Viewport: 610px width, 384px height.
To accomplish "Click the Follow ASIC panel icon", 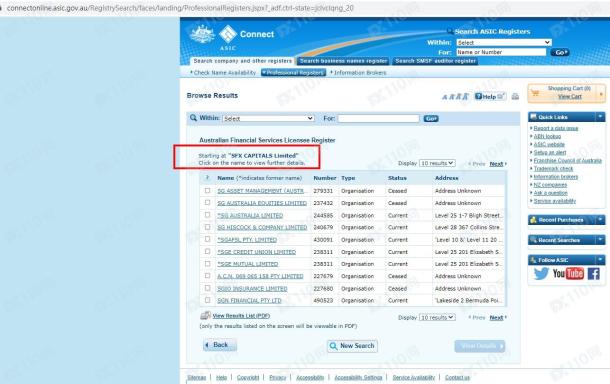I will [533, 260].
